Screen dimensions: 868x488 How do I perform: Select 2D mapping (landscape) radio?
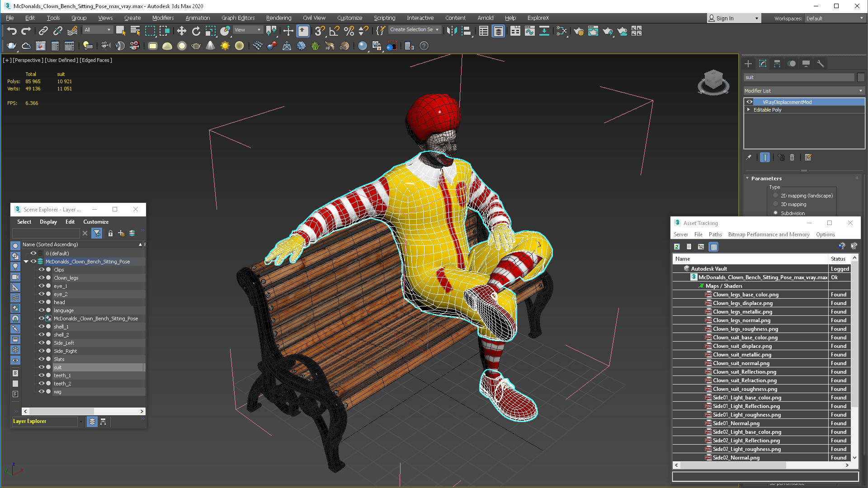pyautogui.click(x=776, y=196)
